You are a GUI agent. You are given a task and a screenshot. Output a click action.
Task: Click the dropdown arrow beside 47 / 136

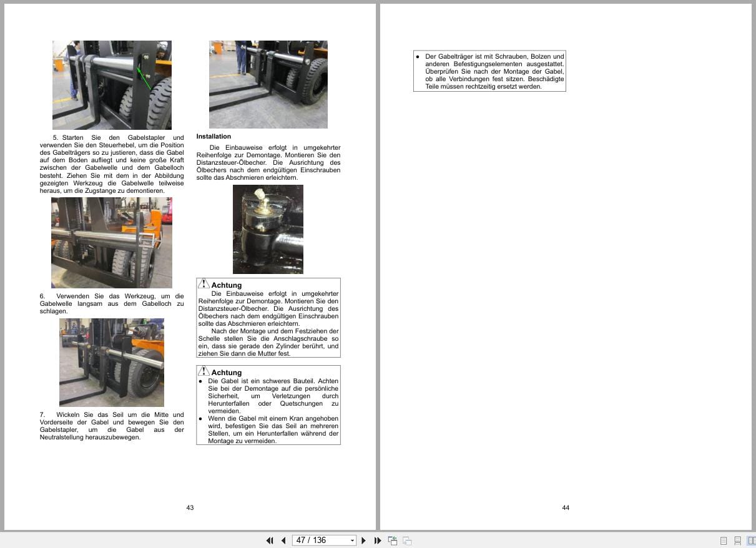coord(352,540)
